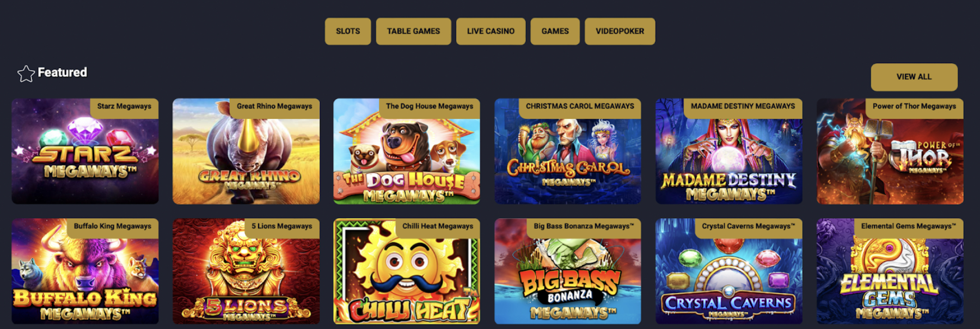Play 5 Lions Megaways slot

click(x=246, y=271)
